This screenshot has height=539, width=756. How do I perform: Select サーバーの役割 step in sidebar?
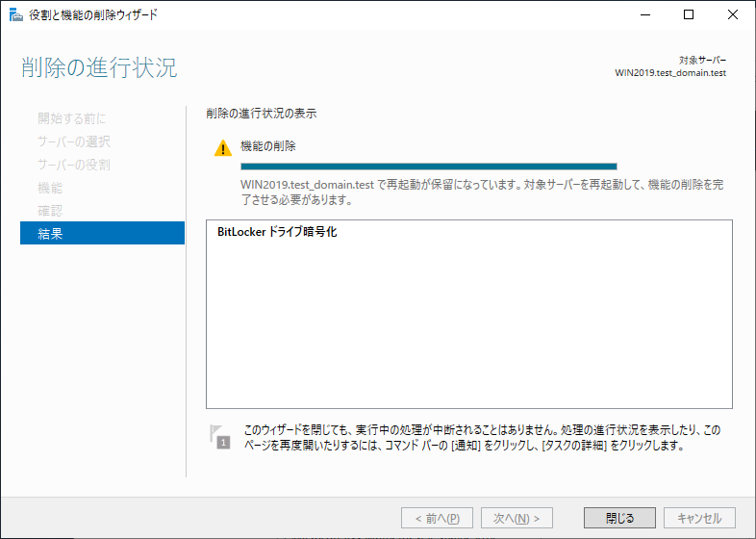click(x=74, y=165)
